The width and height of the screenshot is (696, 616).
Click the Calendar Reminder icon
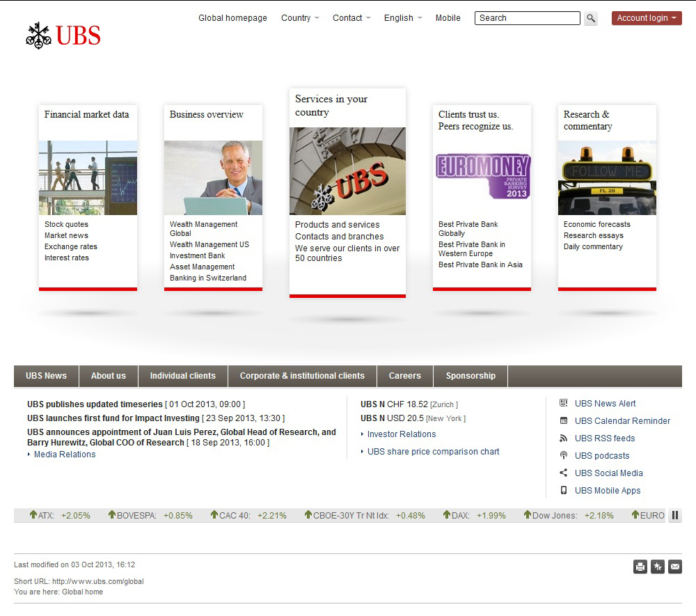tap(563, 420)
